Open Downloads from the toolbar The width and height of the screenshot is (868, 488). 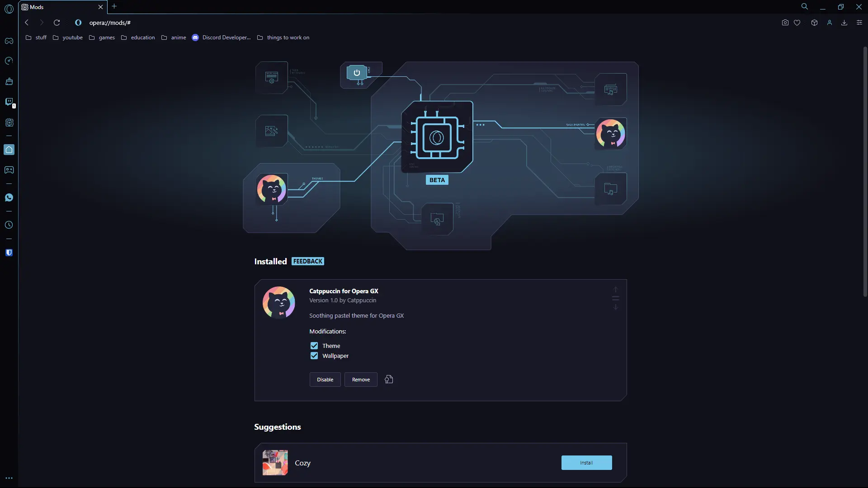coord(844,23)
